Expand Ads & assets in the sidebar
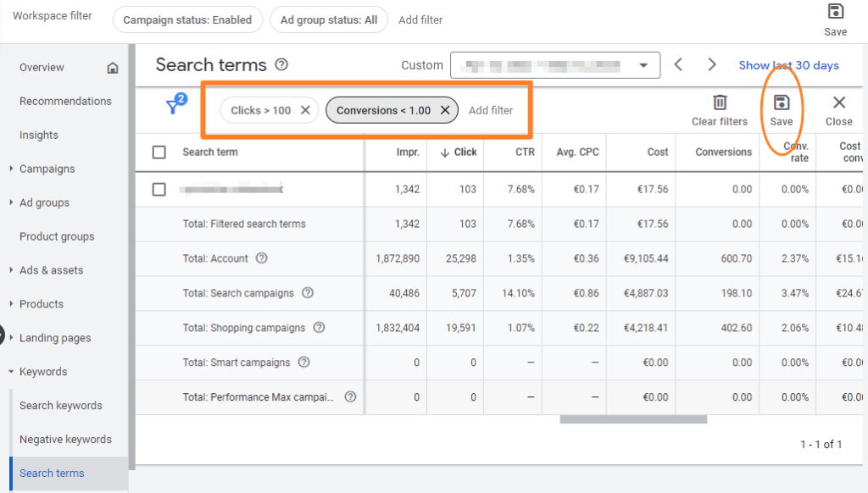868x493 pixels. coord(11,269)
